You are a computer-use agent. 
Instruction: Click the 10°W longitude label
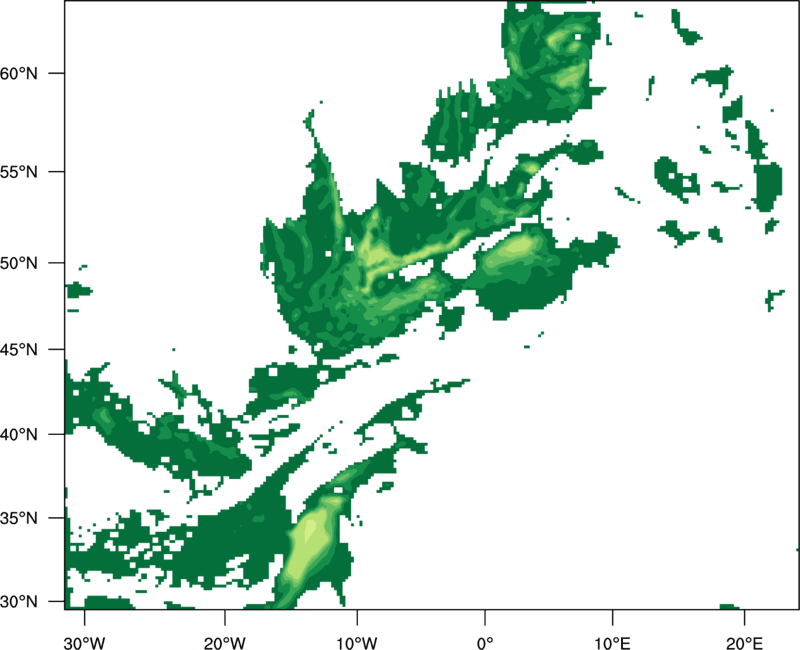point(357,642)
